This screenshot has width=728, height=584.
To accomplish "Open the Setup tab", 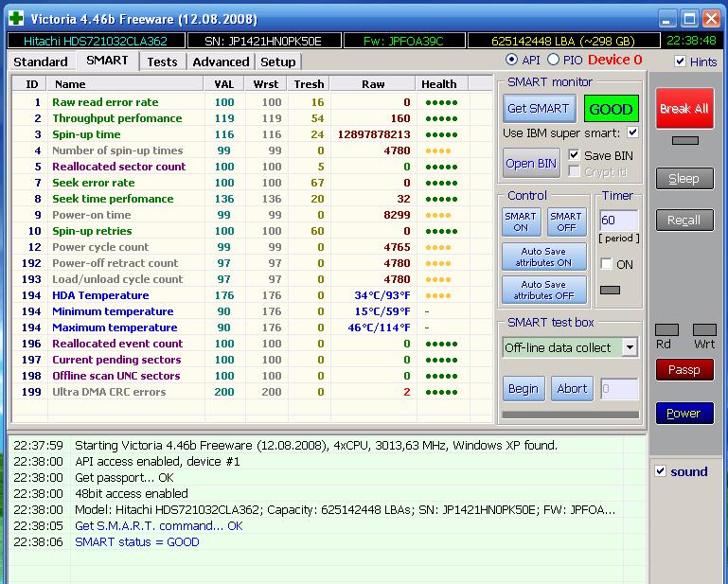I will click(x=277, y=62).
